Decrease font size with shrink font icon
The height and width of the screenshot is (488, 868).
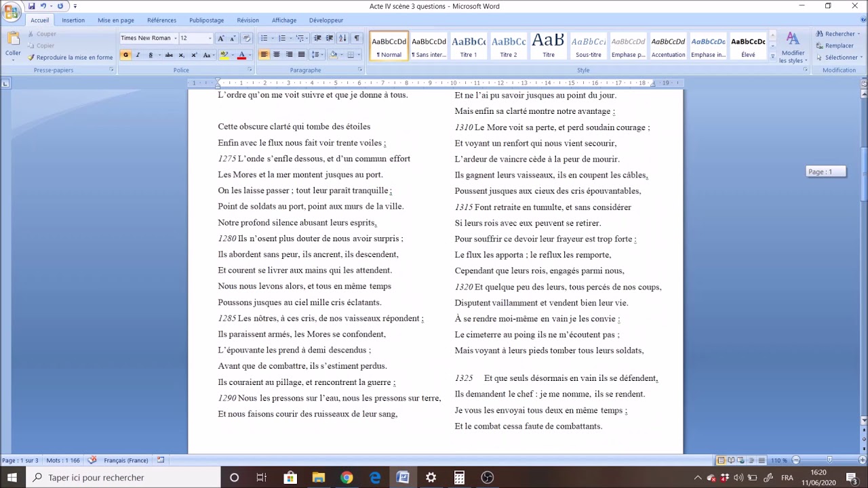click(233, 38)
